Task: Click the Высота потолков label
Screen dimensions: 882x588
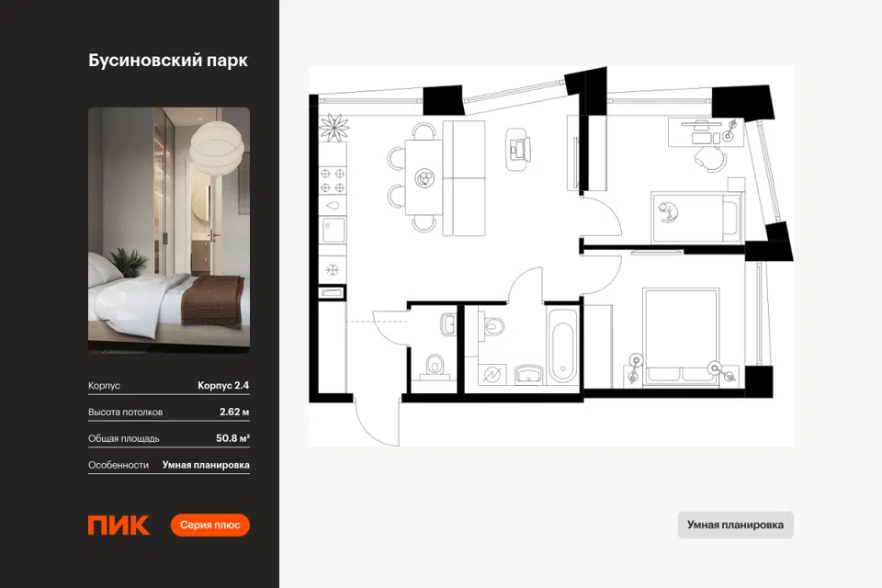Action: coord(126,412)
